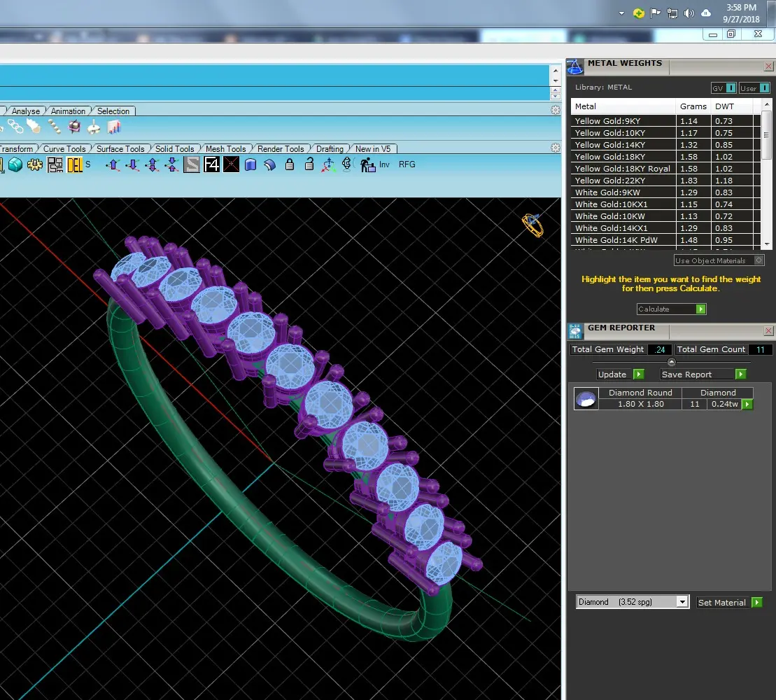Click the open padlock unlock icon

tap(309, 164)
